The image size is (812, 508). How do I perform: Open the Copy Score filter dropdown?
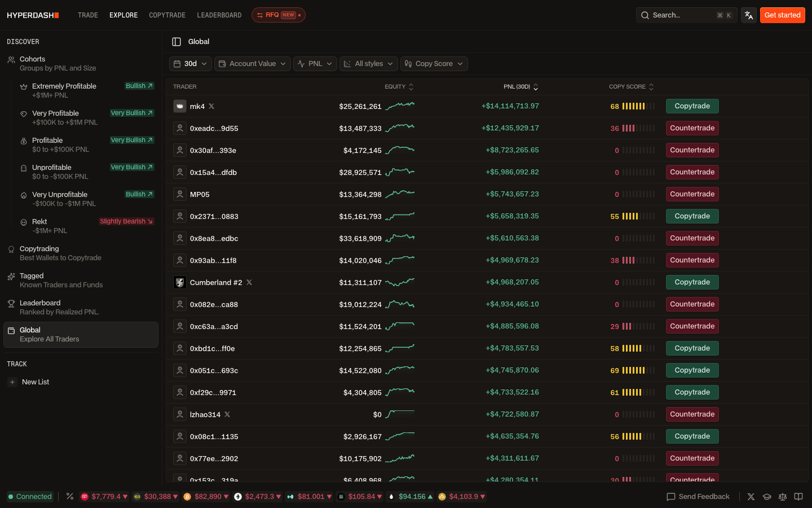click(x=434, y=64)
